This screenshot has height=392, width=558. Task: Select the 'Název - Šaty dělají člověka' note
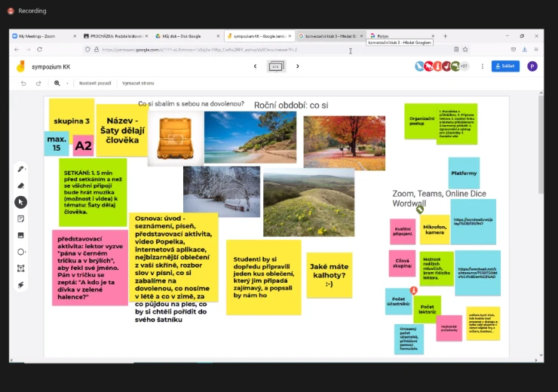coord(122,130)
